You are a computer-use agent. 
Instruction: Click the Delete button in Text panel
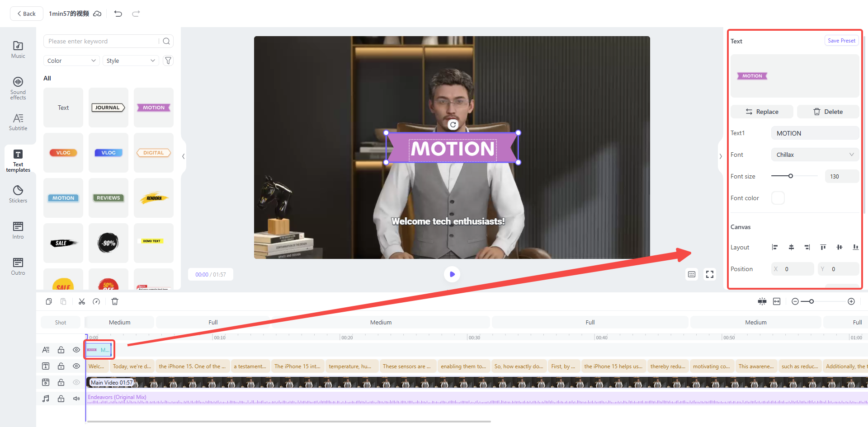[828, 112]
